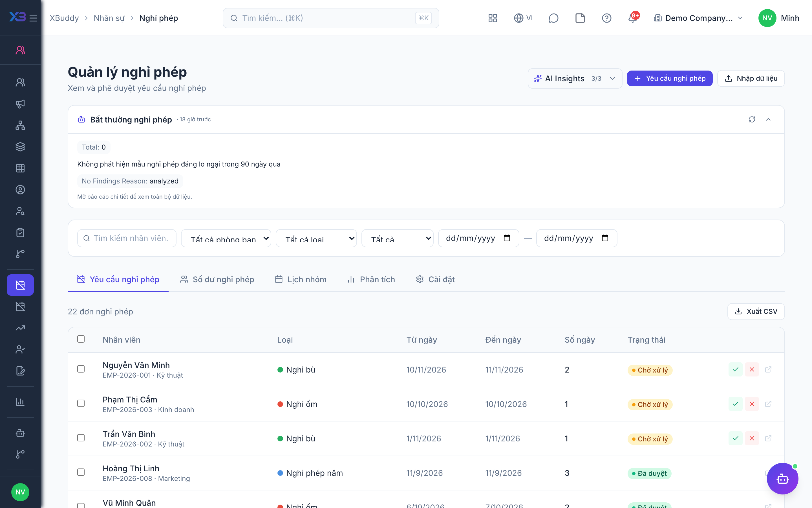Toggle the hamburger menu beside the X3 logo
Screen dimensions: 812x508
pos(33,18)
